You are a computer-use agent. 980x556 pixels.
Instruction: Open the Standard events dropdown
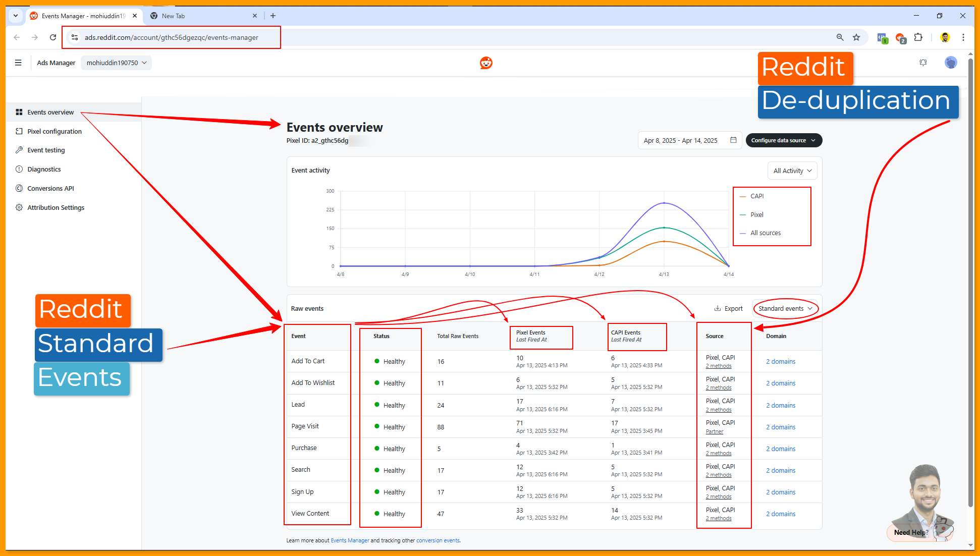(785, 309)
